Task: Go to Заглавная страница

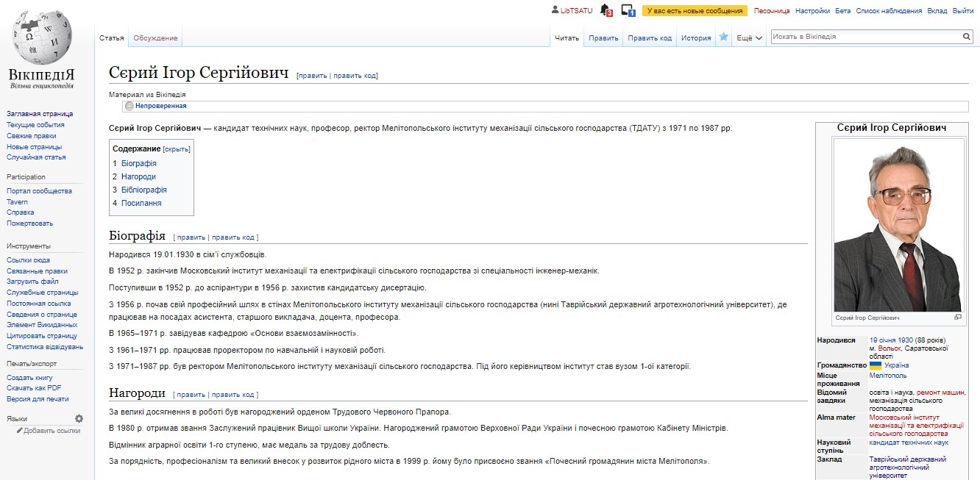Action: coord(40,114)
